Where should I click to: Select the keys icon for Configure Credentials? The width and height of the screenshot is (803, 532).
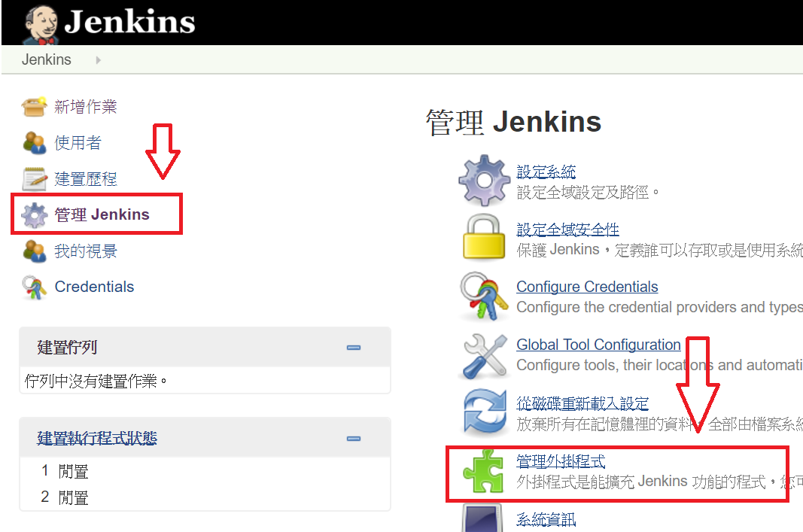click(x=485, y=296)
